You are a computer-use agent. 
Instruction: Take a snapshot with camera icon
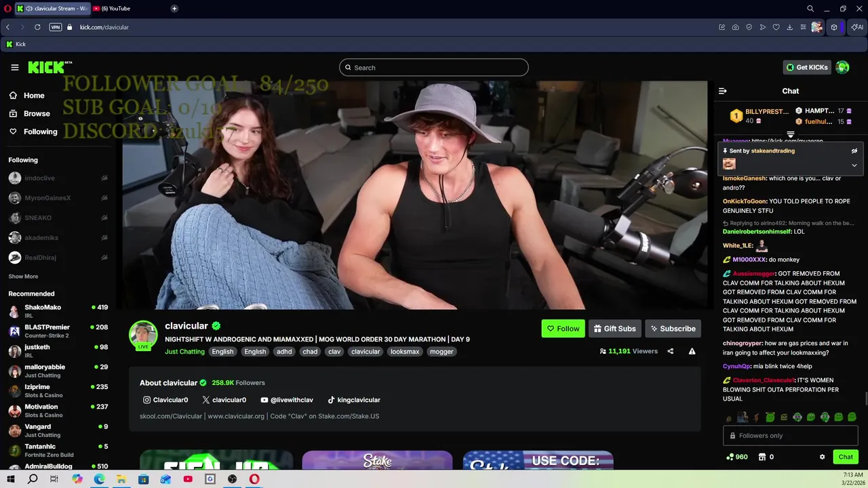pos(736,27)
